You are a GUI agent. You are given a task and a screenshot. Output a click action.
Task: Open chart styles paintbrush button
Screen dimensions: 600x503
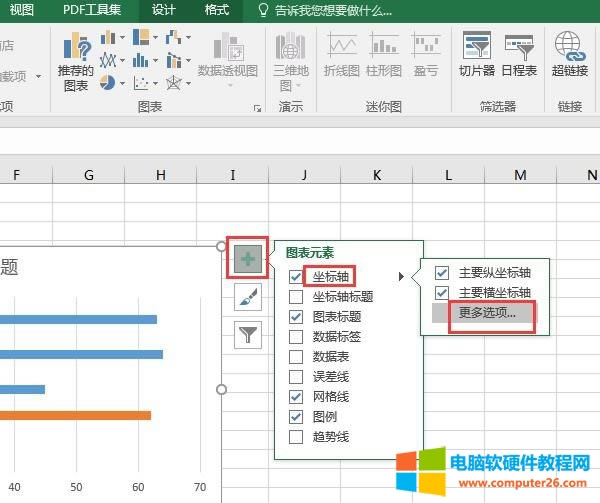(x=248, y=296)
